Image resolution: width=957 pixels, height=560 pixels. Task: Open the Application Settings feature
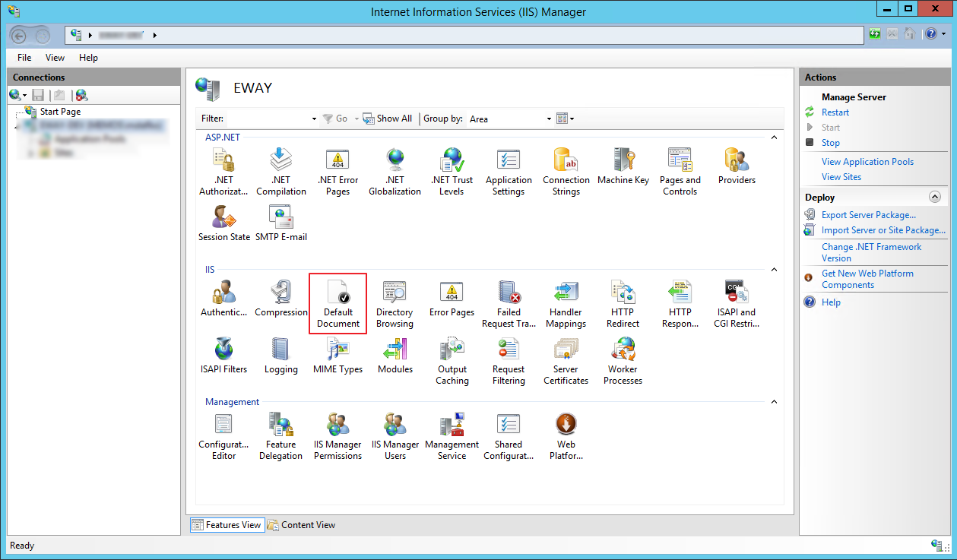pos(509,172)
